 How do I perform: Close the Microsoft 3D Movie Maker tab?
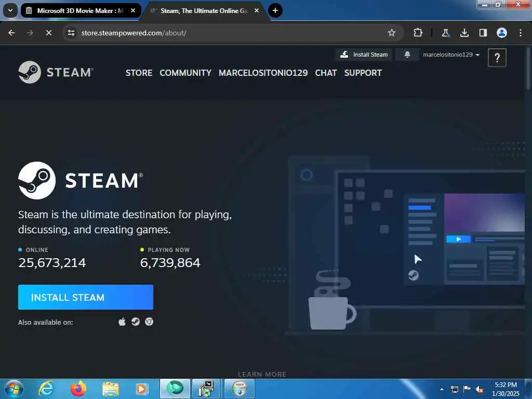point(133,10)
